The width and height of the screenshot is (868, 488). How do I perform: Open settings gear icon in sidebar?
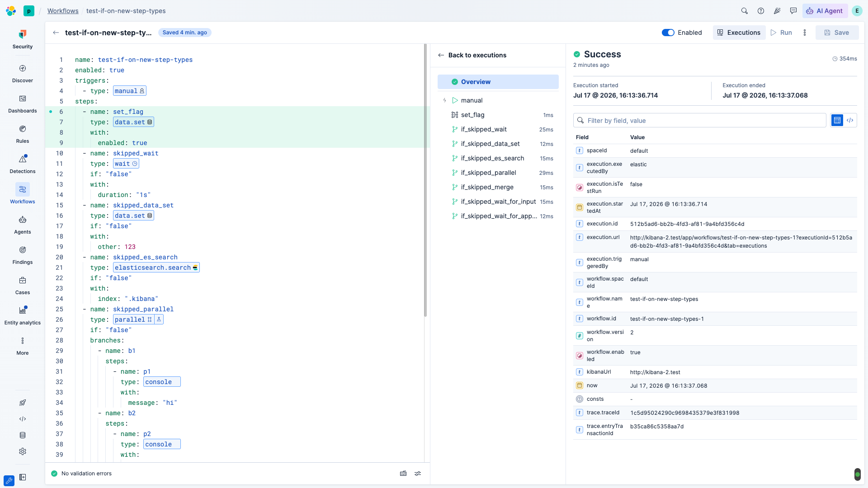pos(23,451)
